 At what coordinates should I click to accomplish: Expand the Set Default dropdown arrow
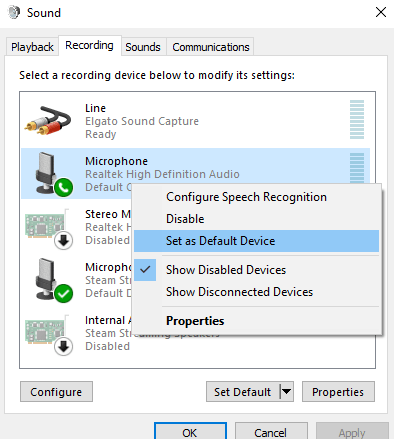tap(286, 392)
